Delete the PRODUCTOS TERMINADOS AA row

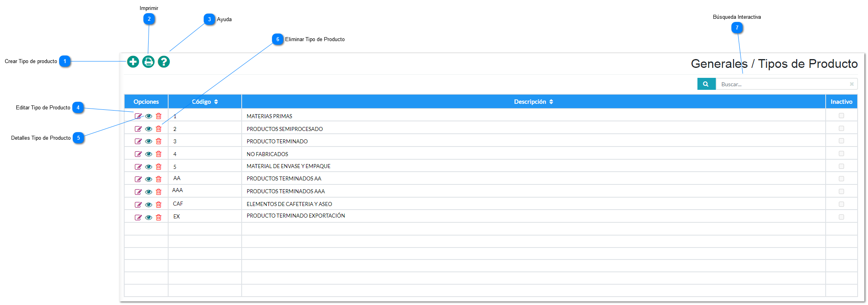coord(159,179)
